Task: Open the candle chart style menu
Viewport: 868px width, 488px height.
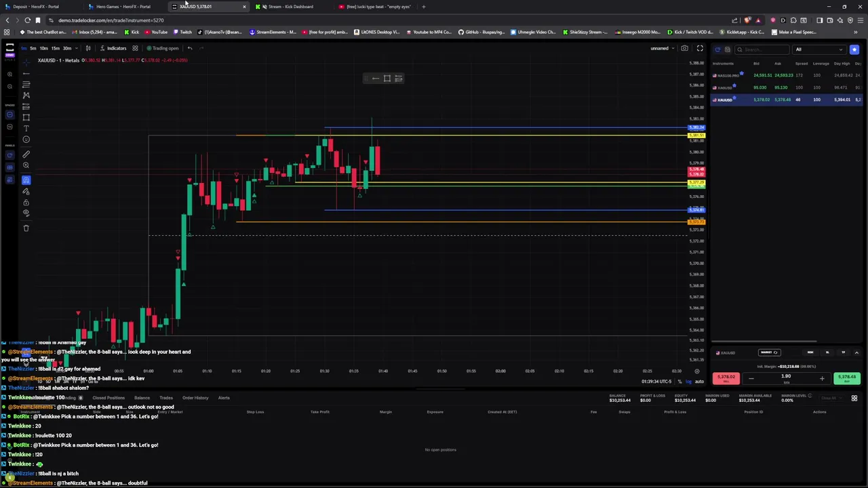Action: click(87, 48)
